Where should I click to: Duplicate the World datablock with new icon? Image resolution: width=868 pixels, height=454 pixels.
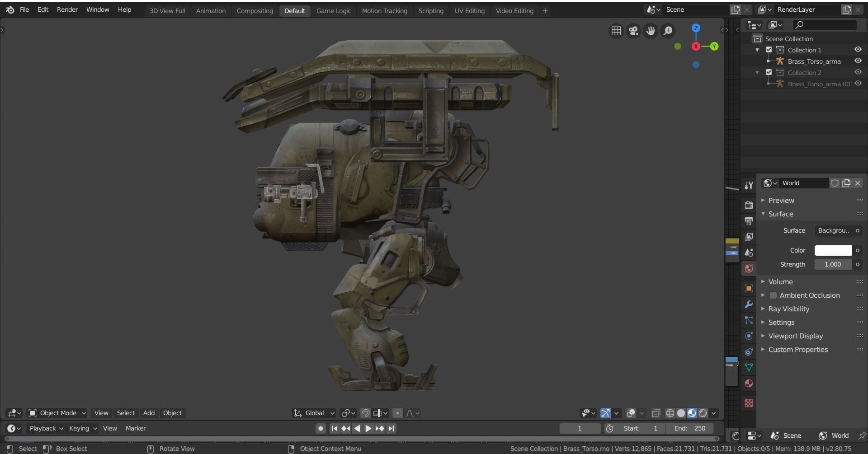point(846,183)
